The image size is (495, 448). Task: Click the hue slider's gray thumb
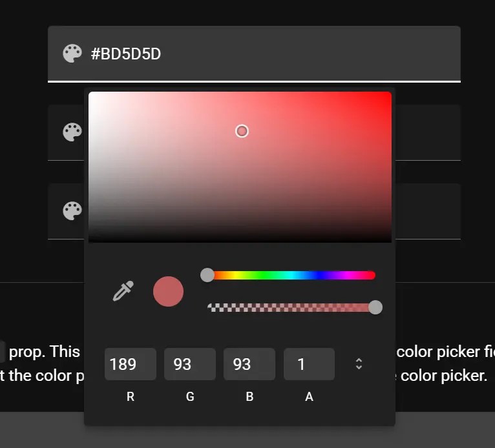click(207, 275)
